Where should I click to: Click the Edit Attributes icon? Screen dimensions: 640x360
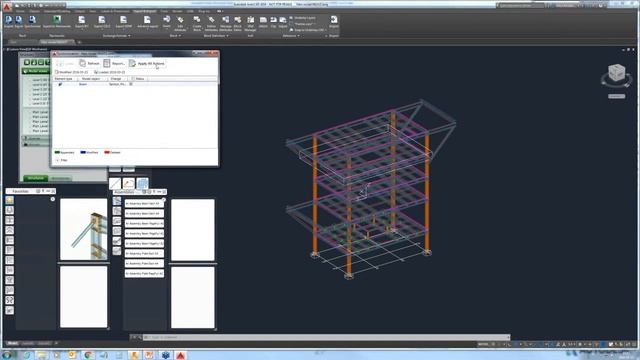[180, 23]
